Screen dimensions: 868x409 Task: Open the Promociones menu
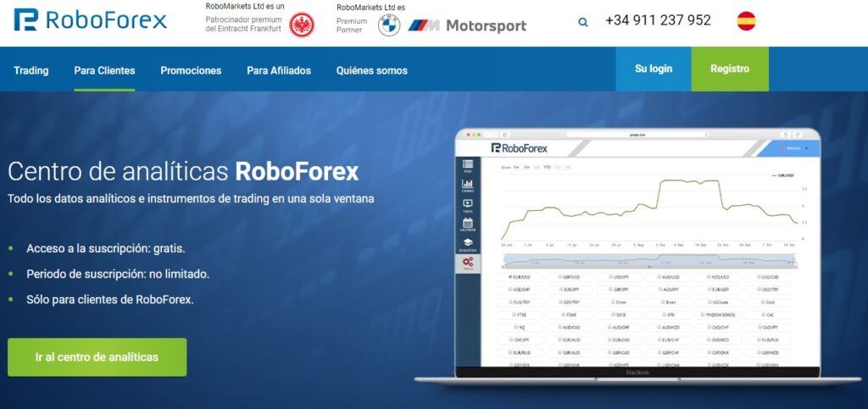(191, 70)
